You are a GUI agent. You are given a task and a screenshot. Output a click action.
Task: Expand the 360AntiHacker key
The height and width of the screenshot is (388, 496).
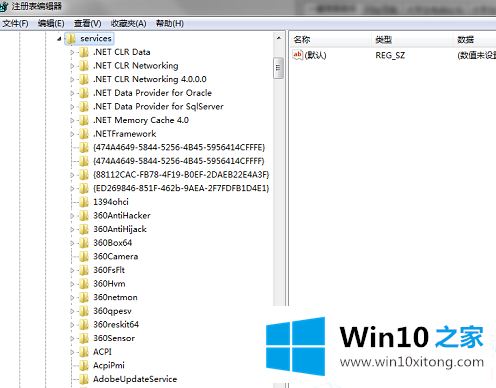pyautogui.click(x=72, y=216)
